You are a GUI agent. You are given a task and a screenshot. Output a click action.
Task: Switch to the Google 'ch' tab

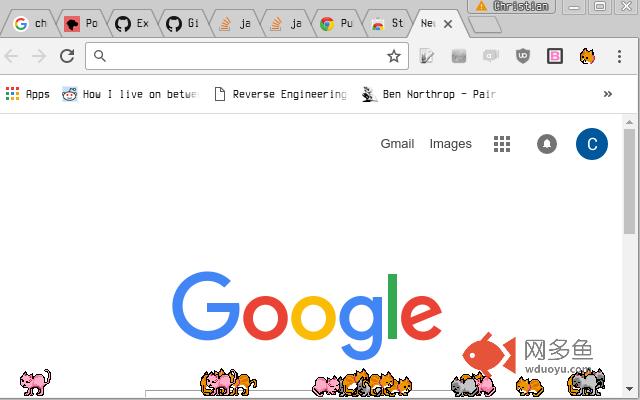(30, 24)
